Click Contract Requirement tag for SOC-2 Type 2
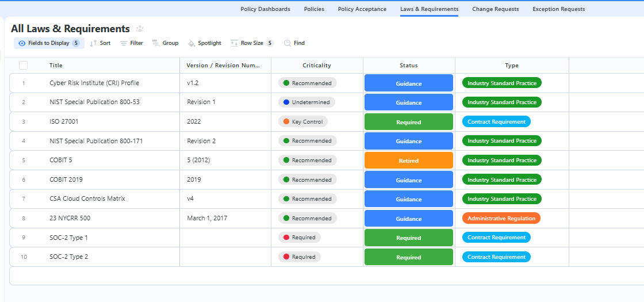The width and height of the screenshot is (644, 302). point(497,257)
